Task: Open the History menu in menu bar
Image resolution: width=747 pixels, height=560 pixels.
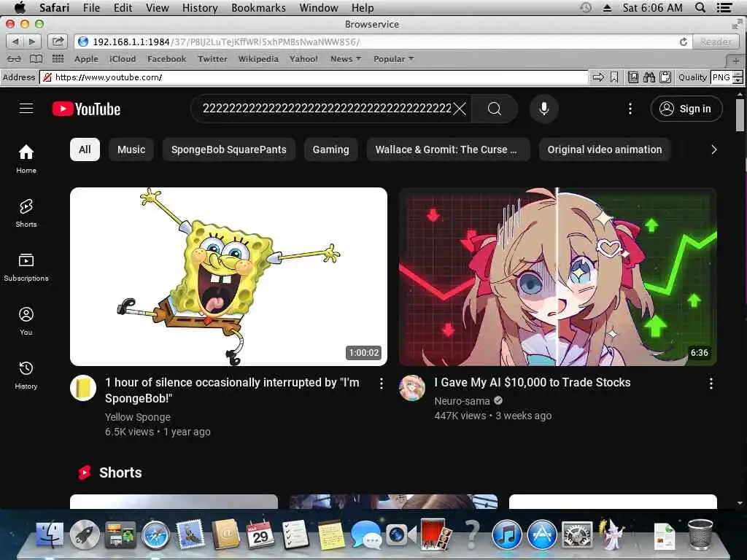Action: (200, 7)
